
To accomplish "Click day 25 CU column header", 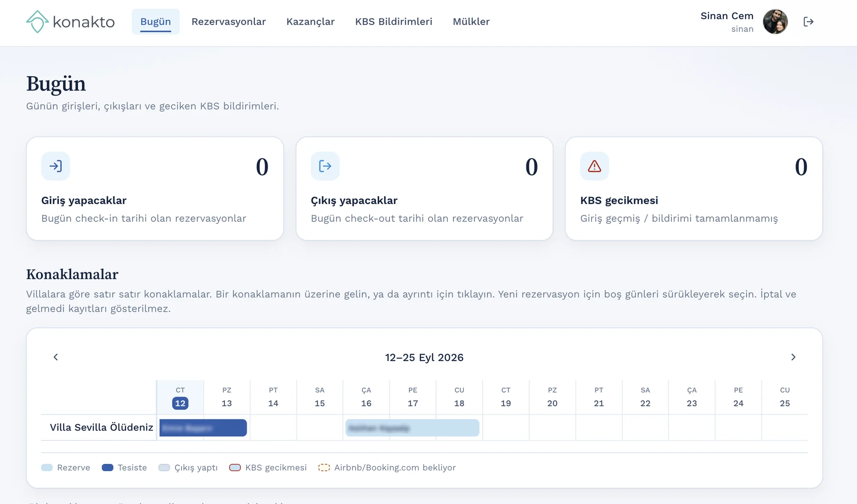I will click(x=785, y=397).
